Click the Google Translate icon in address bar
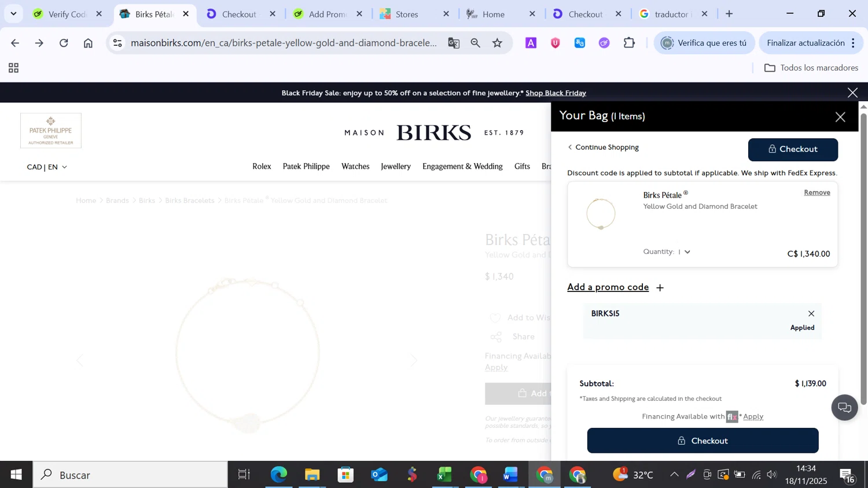The width and height of the screenshot is (868, 488). 454,43
